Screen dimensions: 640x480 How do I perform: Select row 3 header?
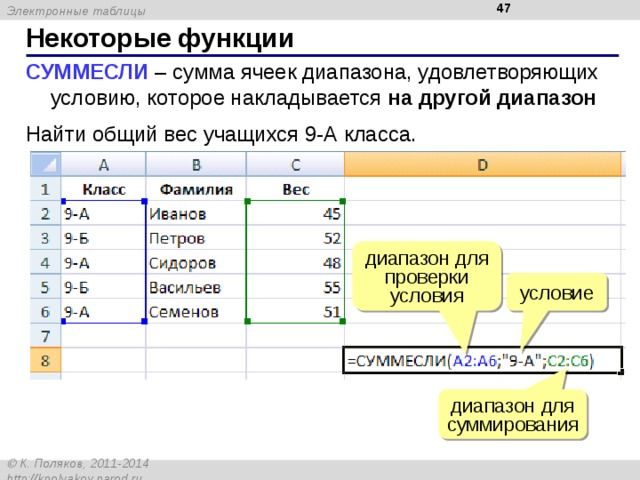[46, 238]
